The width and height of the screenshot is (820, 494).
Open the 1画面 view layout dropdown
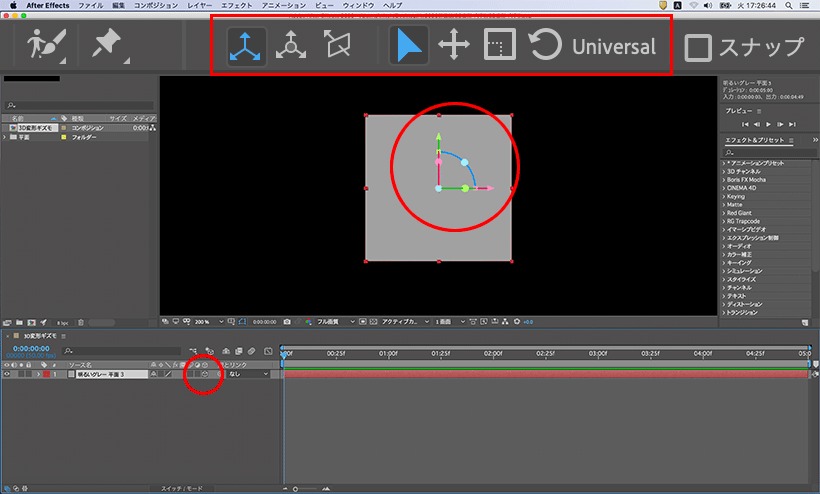coord(450,322)
